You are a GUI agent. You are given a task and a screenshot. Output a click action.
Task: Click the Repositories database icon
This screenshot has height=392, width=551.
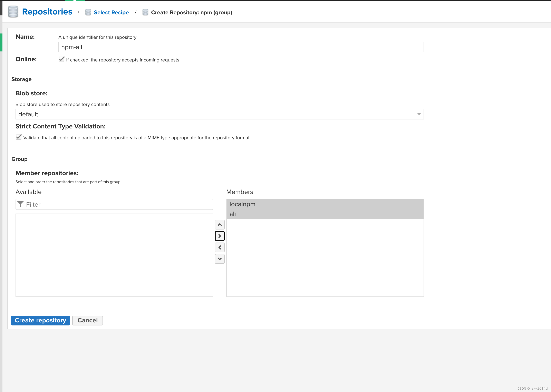pos(13,12)
